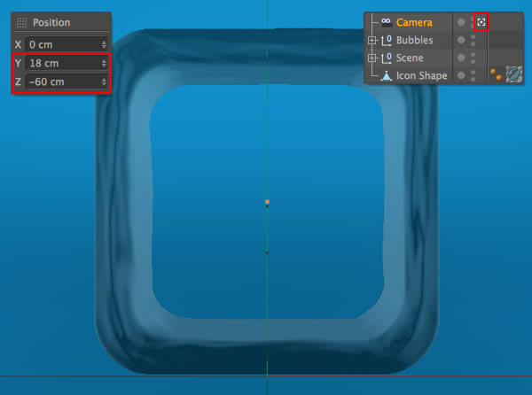
Task: Select the Scene object name
Action: 410,58
